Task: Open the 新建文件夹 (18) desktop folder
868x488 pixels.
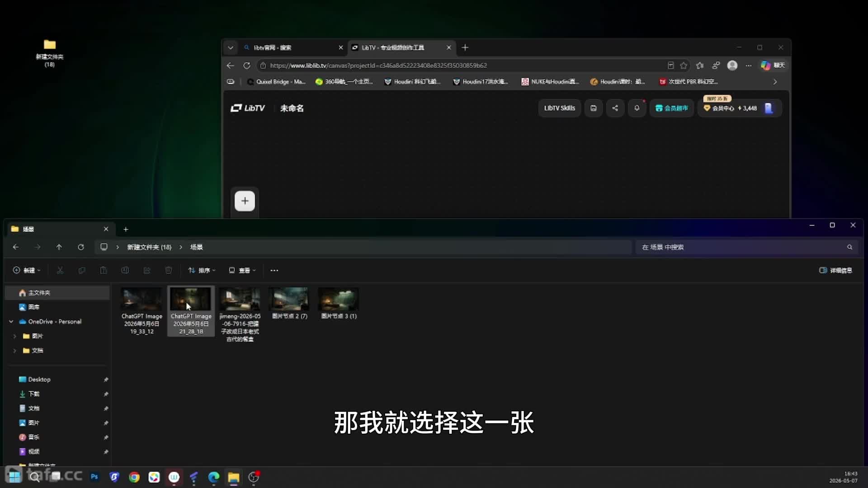Action: 49,53
